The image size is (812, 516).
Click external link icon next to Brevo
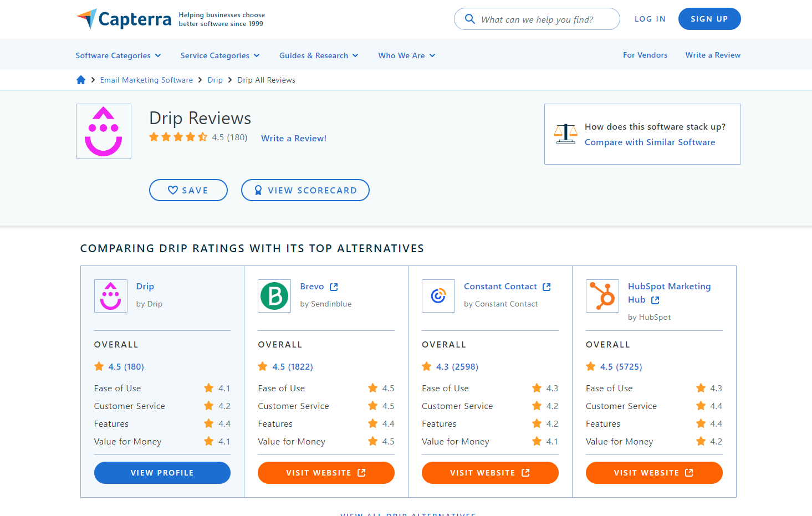[334, 287]
